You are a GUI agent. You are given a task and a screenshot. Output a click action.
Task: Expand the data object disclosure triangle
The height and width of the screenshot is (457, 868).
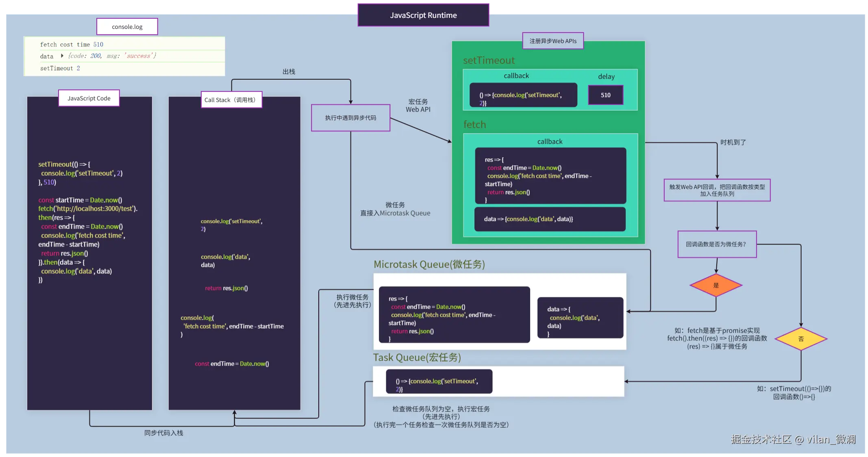click(x=62, y=56)
